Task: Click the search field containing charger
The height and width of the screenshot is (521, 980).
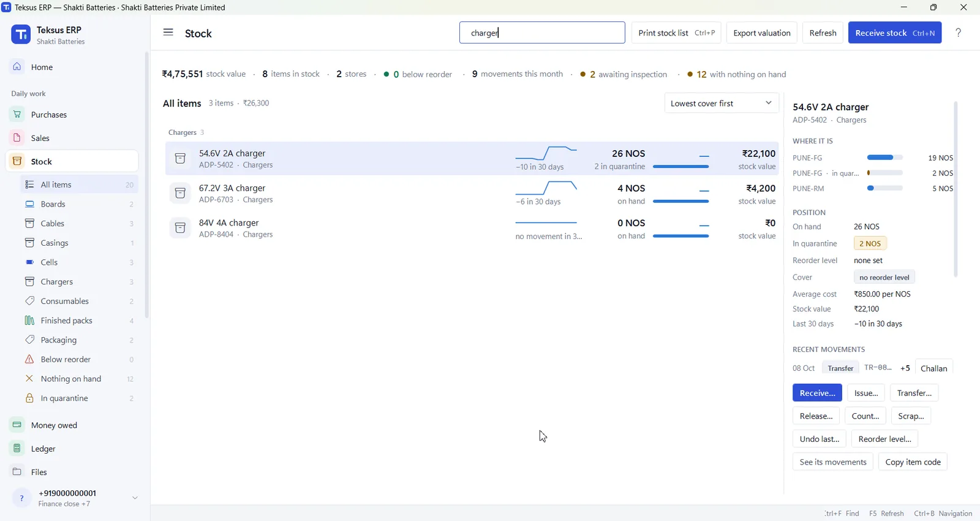Action: pyautogui.click(x=542, y=33)
